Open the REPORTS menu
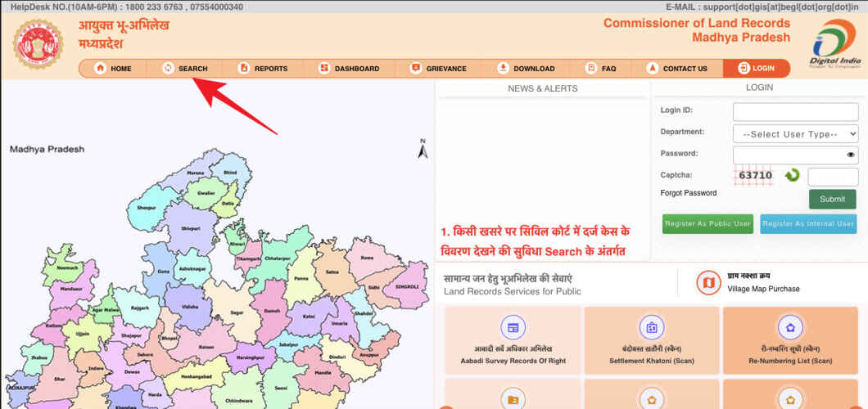The image size is (868, 409). click(x=263, y=69)
